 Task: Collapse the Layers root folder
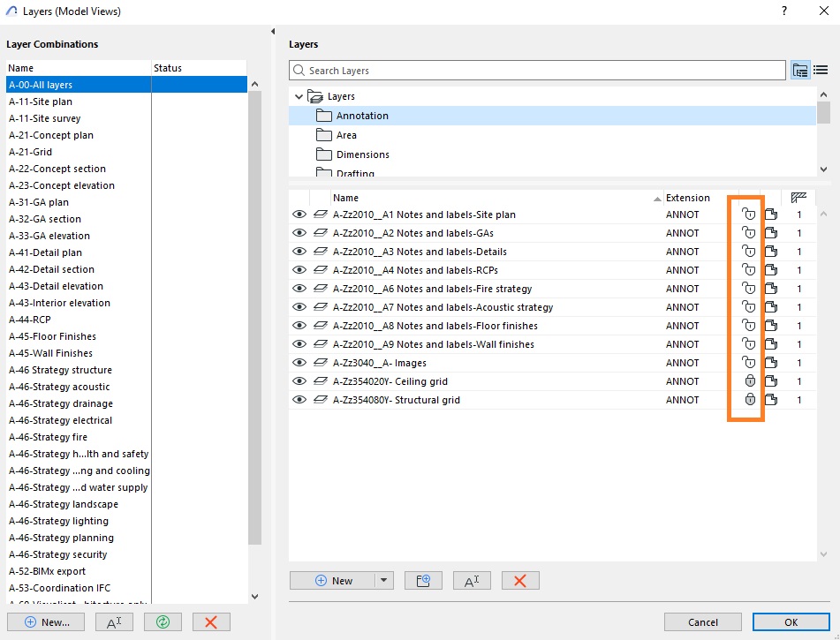(x=299, y=96)
